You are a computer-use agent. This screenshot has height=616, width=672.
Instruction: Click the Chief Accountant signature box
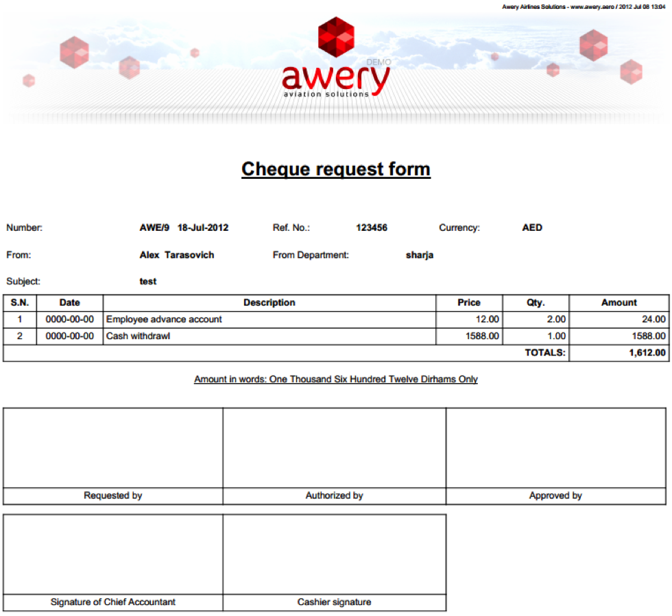click(113, 554)
